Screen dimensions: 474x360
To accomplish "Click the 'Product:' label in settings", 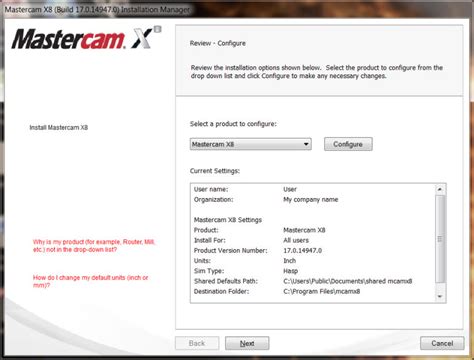I will (x=206, y=230).
